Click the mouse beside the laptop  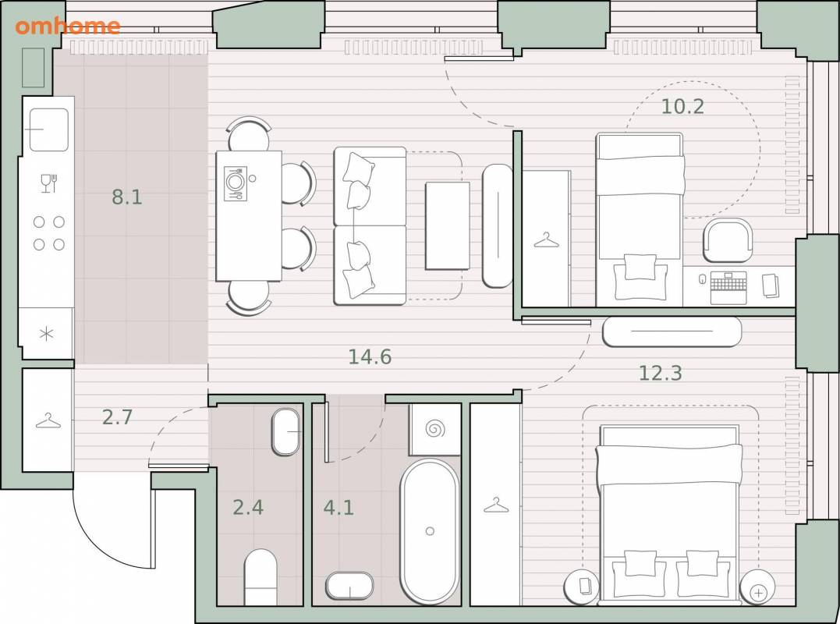[x=702, y=279]
